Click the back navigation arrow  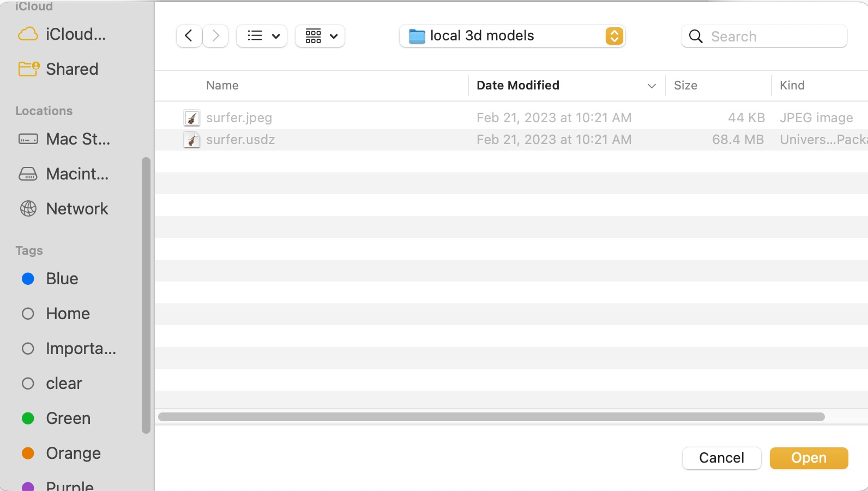click(x=189, y=36)
